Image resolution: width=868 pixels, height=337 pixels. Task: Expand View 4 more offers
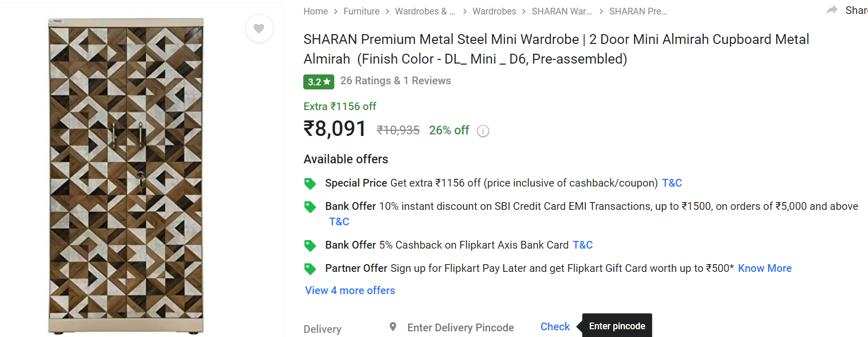tap(350, 290)
